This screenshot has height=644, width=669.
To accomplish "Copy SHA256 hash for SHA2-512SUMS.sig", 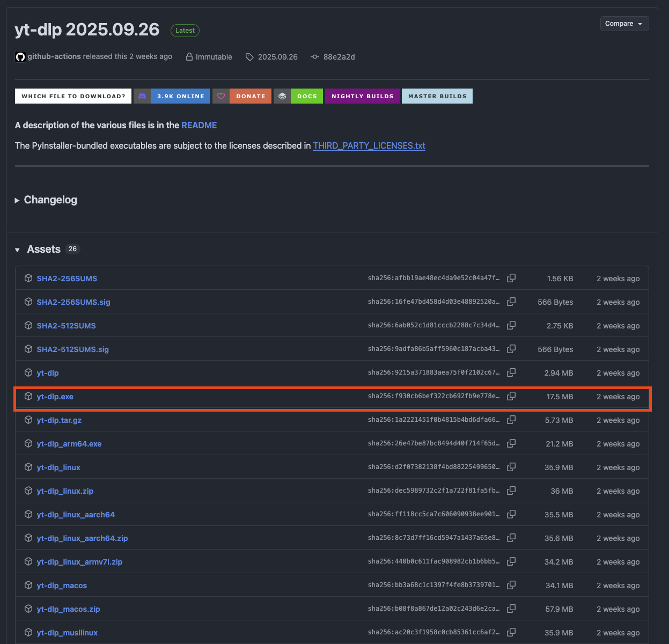I will [511, 349].
